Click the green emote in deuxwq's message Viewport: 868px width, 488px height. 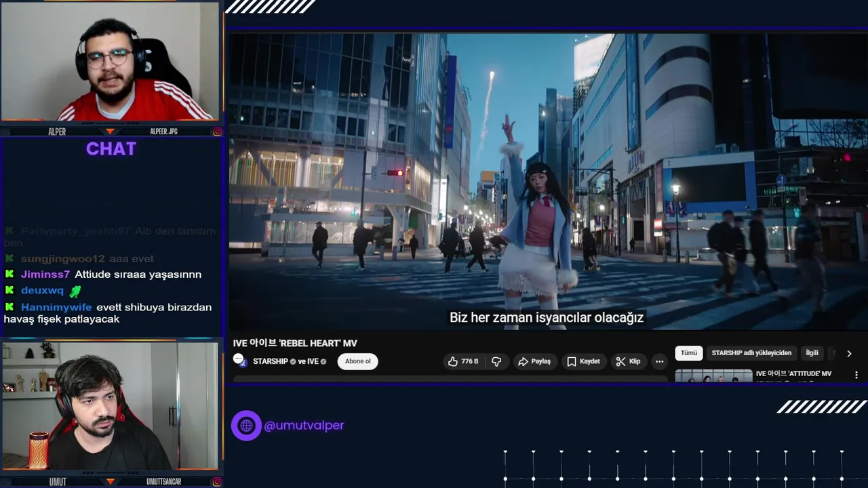coord(75,291)
